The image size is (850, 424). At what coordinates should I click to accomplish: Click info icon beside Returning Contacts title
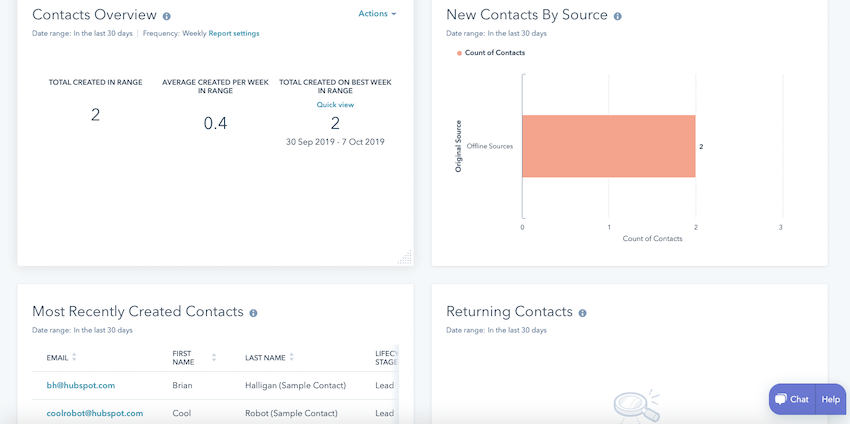tap(582, 313)
